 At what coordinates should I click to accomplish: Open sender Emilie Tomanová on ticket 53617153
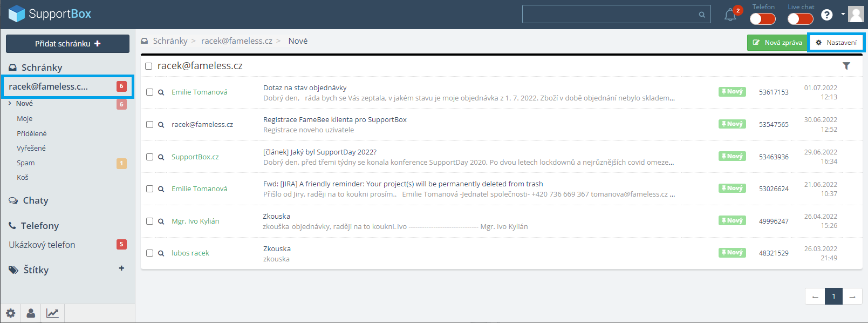pos(200,92)
